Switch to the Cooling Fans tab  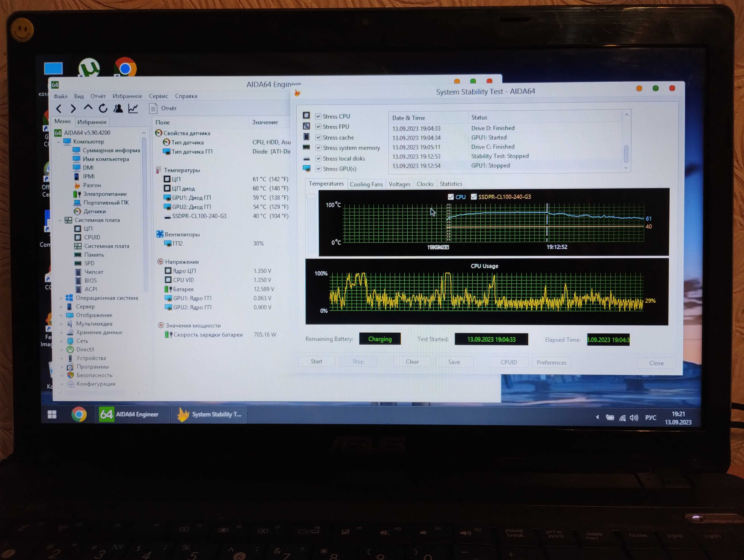point(366,184)
